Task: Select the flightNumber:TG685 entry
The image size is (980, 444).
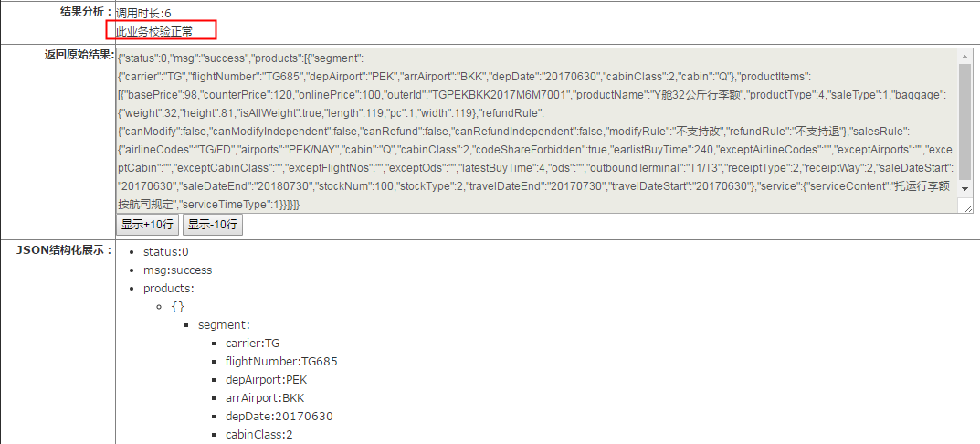Action: pos(281,362)
